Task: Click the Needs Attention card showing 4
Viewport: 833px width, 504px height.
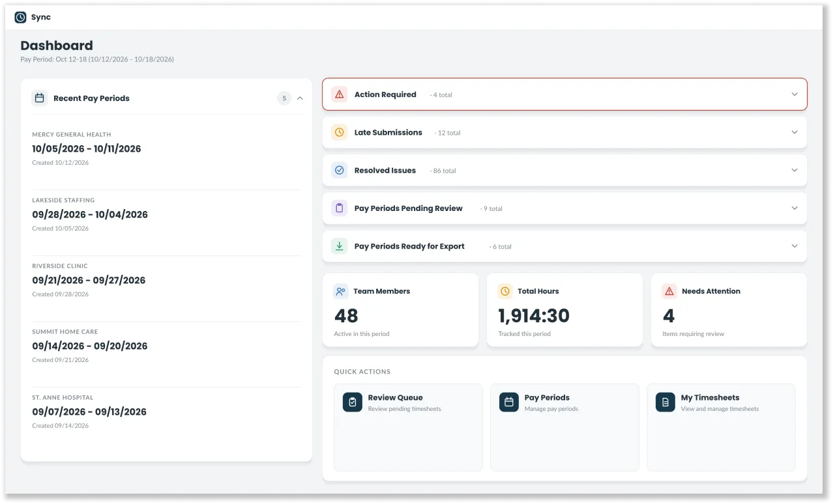Action: 729,310
